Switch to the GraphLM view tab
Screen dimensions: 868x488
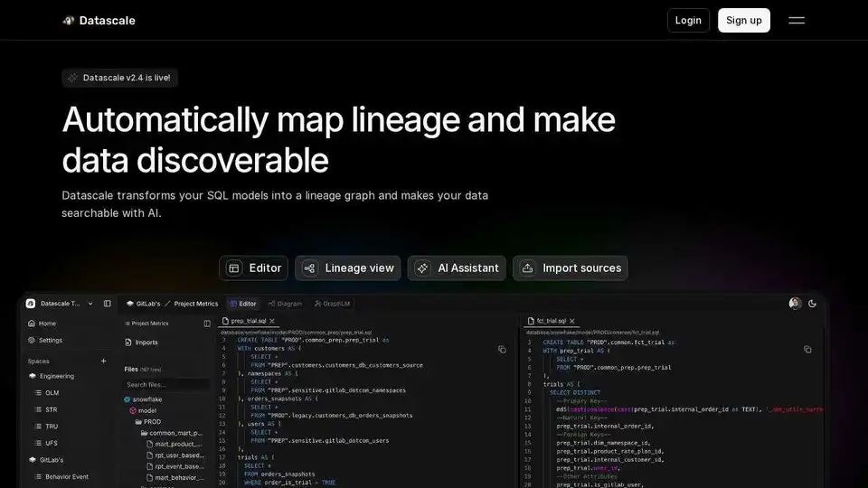[x=332, y=304]
